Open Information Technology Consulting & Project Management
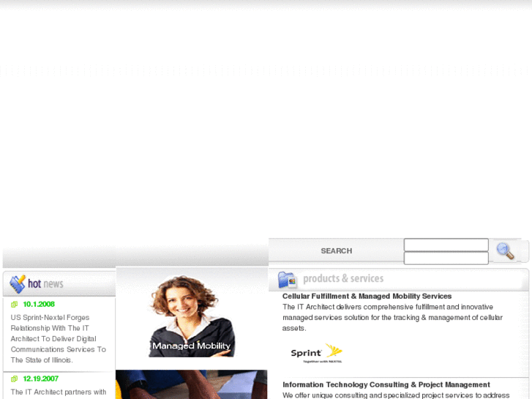The height and width of the screenshot is (399, 532). tap(386, 384)
